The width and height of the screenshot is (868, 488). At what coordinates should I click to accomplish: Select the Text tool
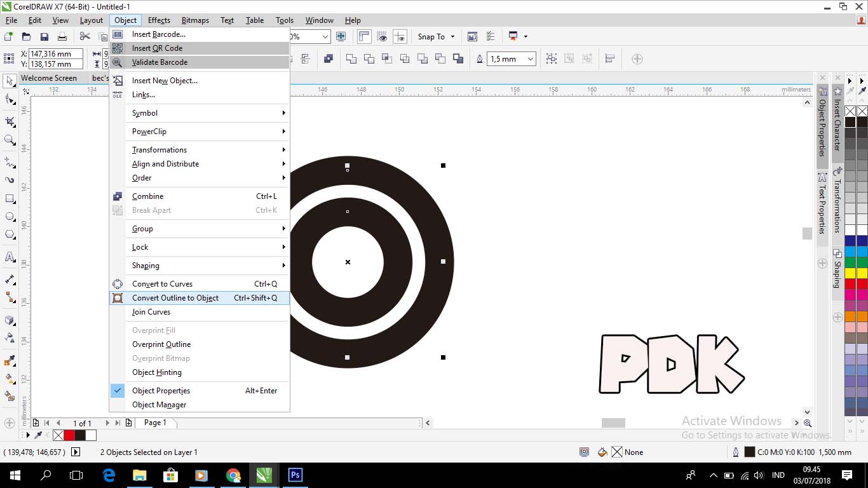coord(10,257)
